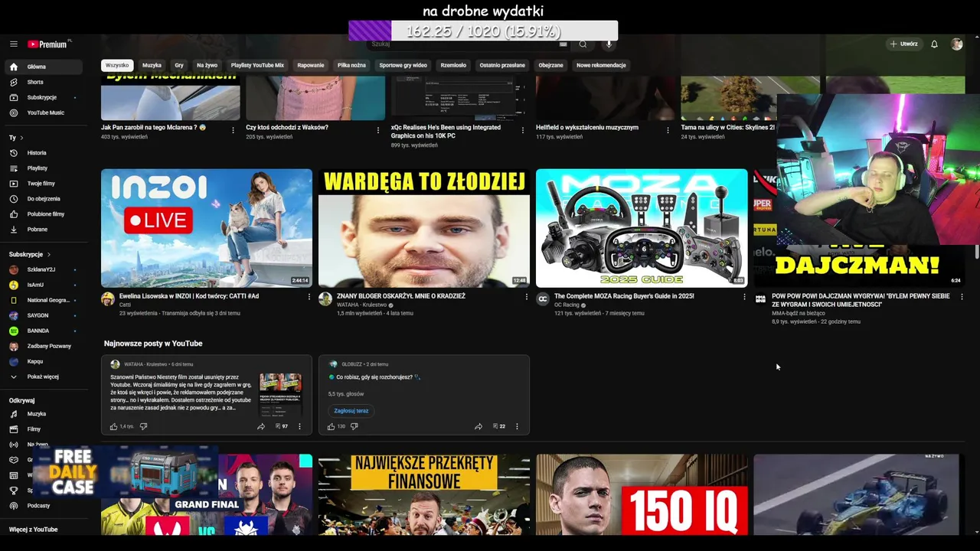Image resolution: width=980 pixels, height=551 pixels.
Task: Open Do obejrzenia watch later list
Action: point(43,199)
